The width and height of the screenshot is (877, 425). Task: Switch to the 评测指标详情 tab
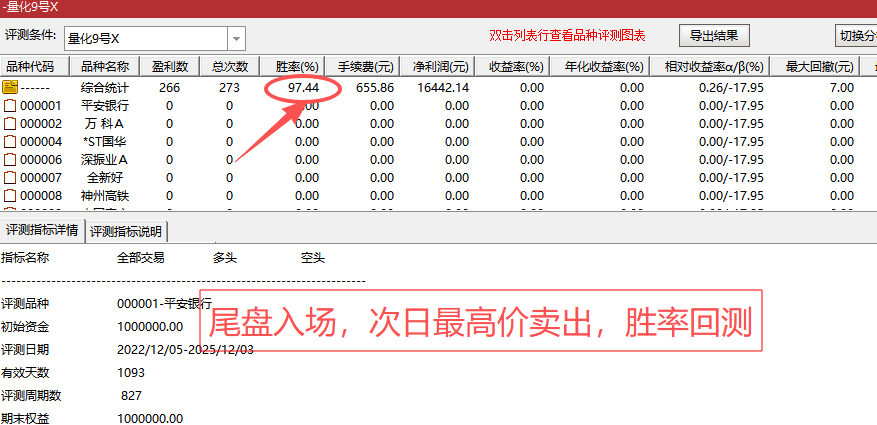coord(42,231)
